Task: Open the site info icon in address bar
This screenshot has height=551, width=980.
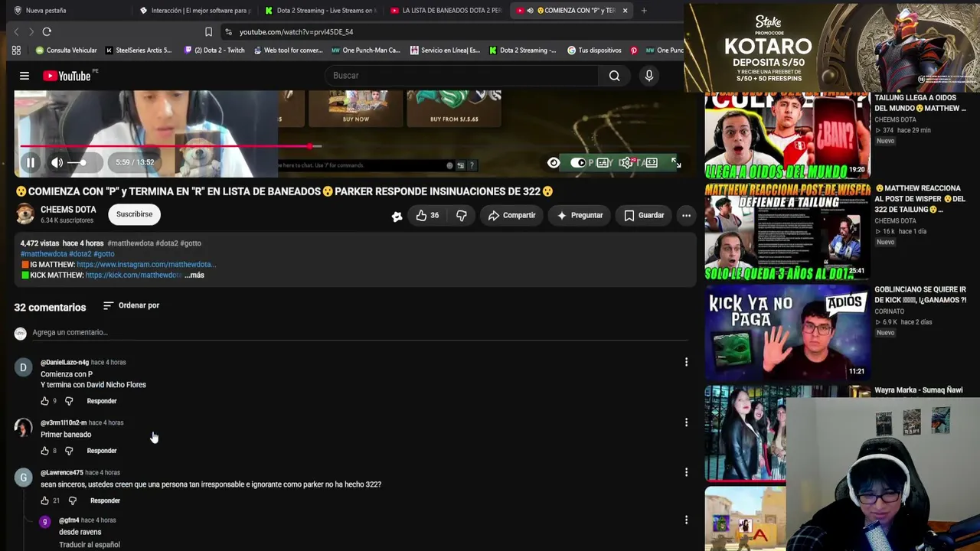Action: point(228,32)
